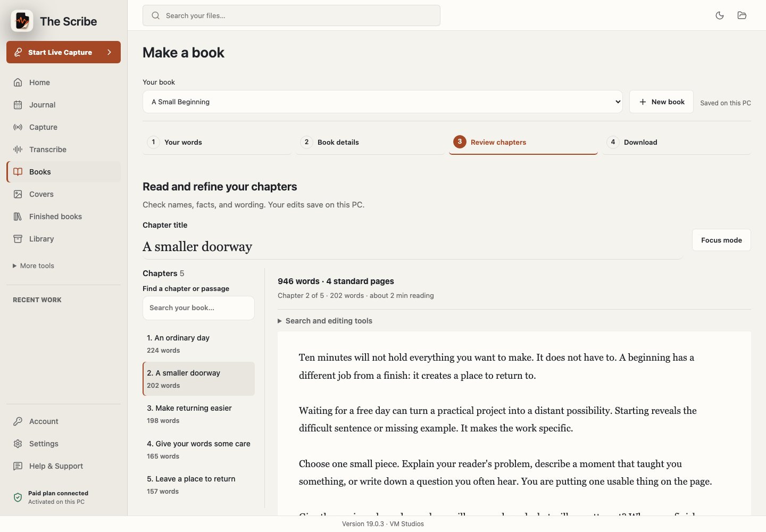Click Start Live Capture button
This screenshot has height=532, width=766.
coord(63,52)
